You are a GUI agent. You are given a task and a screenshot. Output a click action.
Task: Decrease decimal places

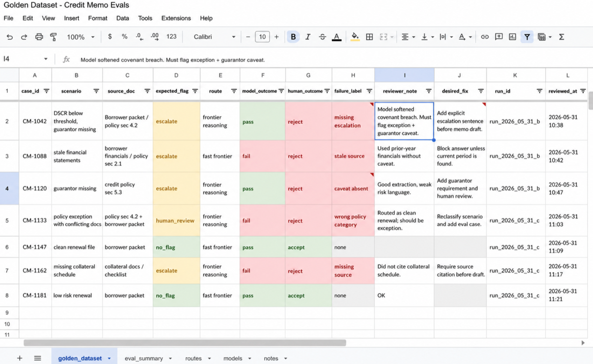pyautogui.click(x=139, y=37)
